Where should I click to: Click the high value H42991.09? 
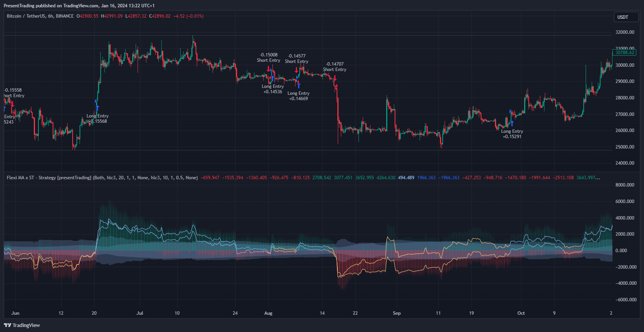pos(112,16)
